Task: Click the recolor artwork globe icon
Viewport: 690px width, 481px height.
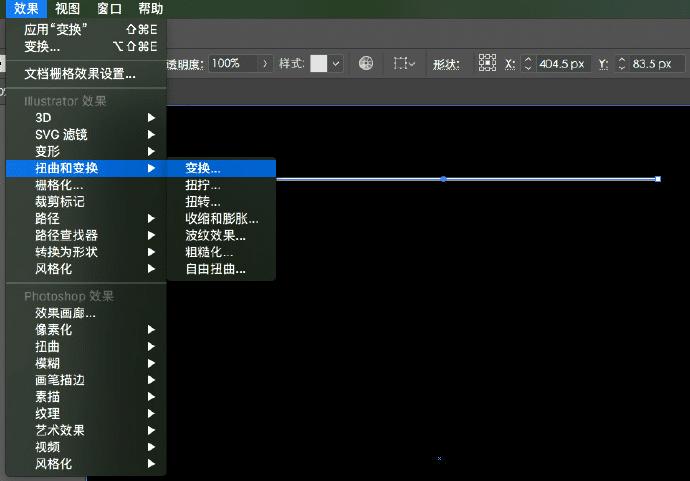Action: pos(366,63)
